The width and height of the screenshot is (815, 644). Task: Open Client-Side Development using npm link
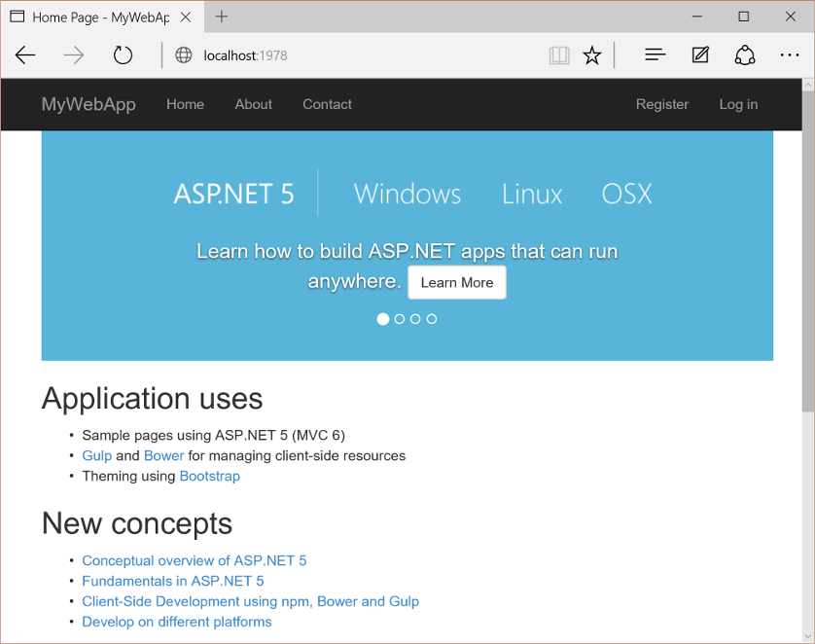click(x=251, y=601)
